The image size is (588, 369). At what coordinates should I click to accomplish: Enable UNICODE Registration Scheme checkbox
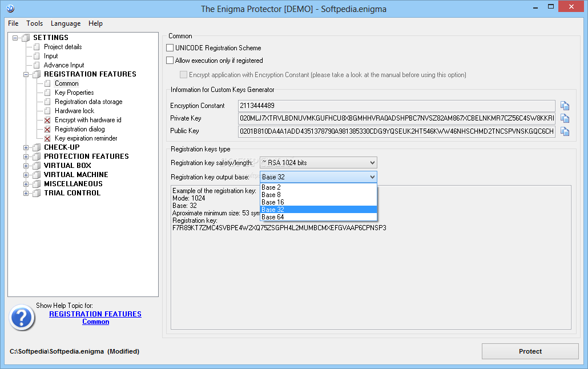pos(170,47)
